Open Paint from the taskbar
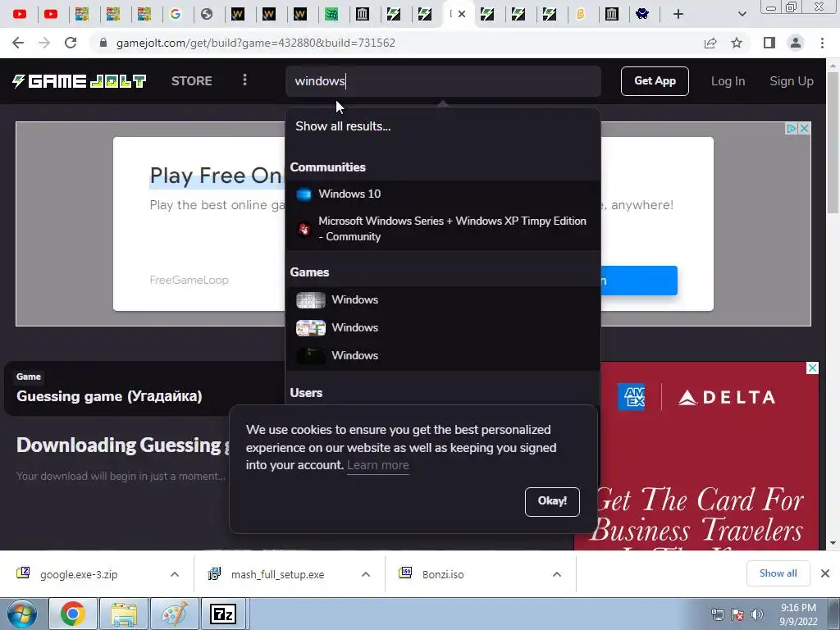 (x=174, y=614)
